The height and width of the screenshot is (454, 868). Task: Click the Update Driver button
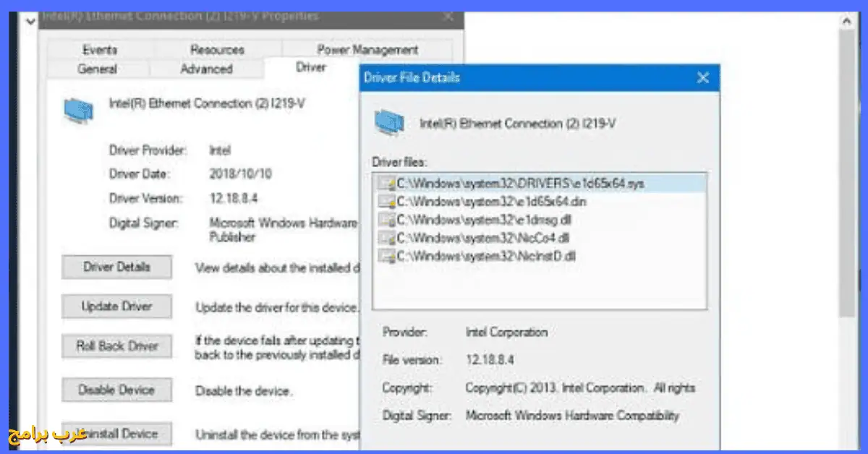coord(117,307)
